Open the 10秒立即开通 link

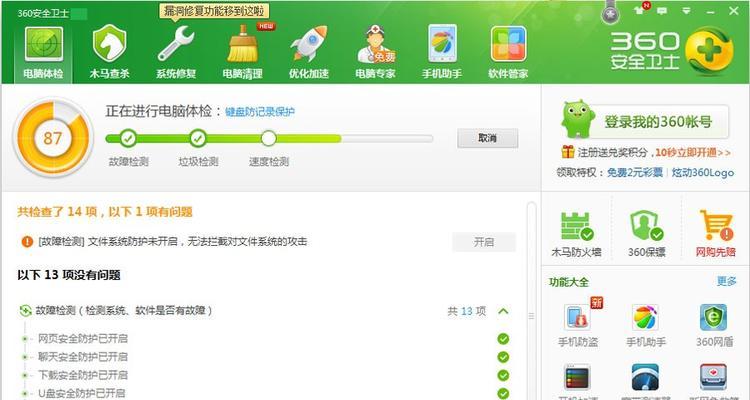point(693,153)
